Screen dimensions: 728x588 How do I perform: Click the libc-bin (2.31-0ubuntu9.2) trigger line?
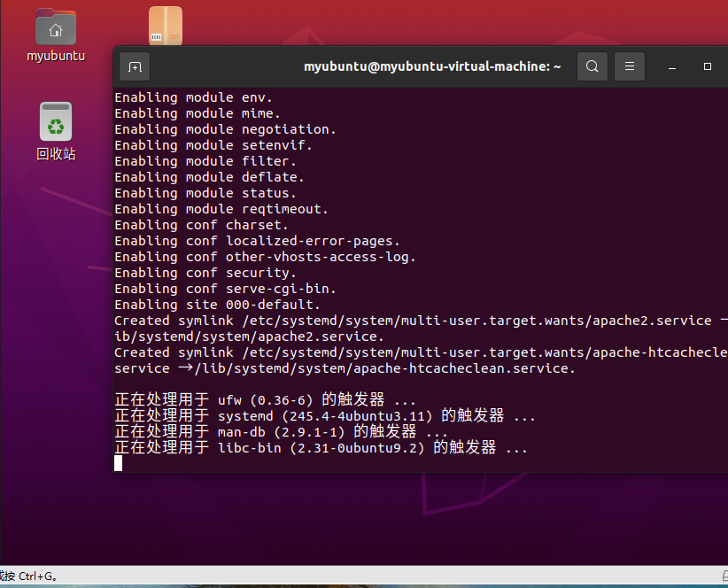pyautogui.click(x=321, y=447)
